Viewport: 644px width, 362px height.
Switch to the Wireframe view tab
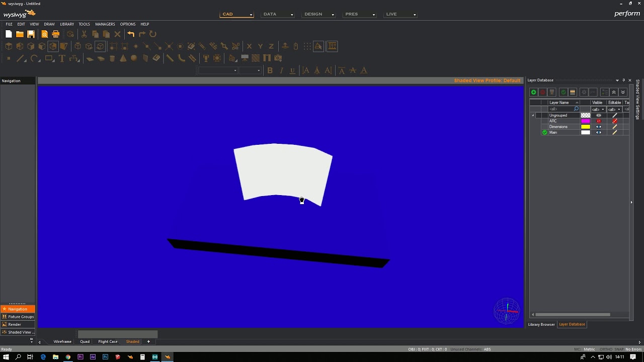pyautogui.click(x=62, y=342)
